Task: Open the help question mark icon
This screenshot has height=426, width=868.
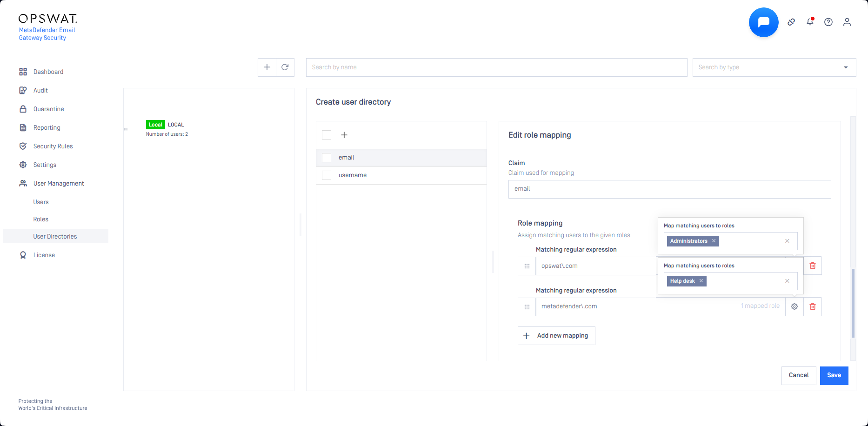Action: pyautogui.click(x=828, y=22)
